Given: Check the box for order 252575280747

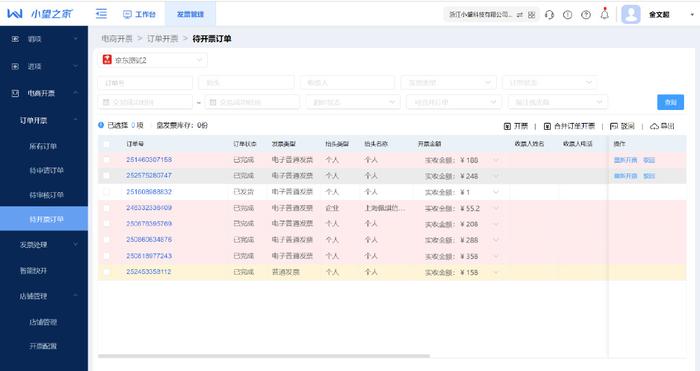Looking at the screenshot, I should [x=107, y=176].
